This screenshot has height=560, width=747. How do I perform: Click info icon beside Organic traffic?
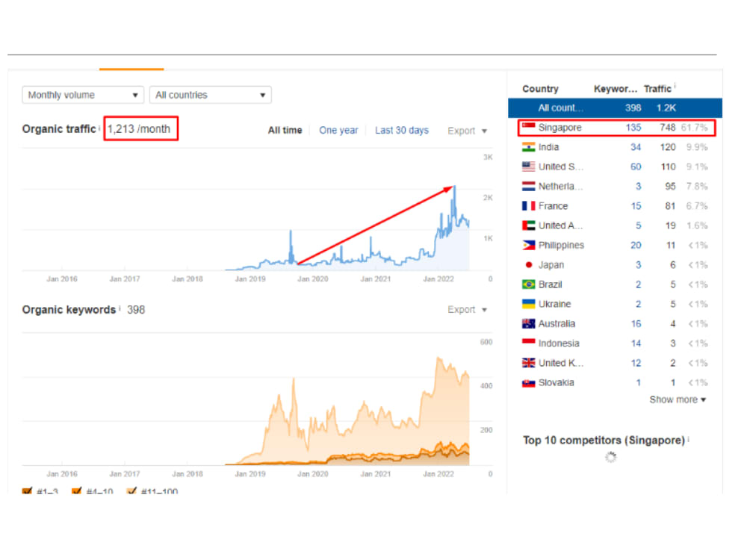point(99,128)
